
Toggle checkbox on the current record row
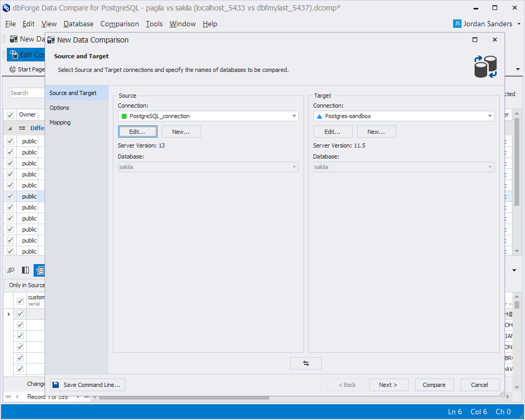tap(20, 314)
